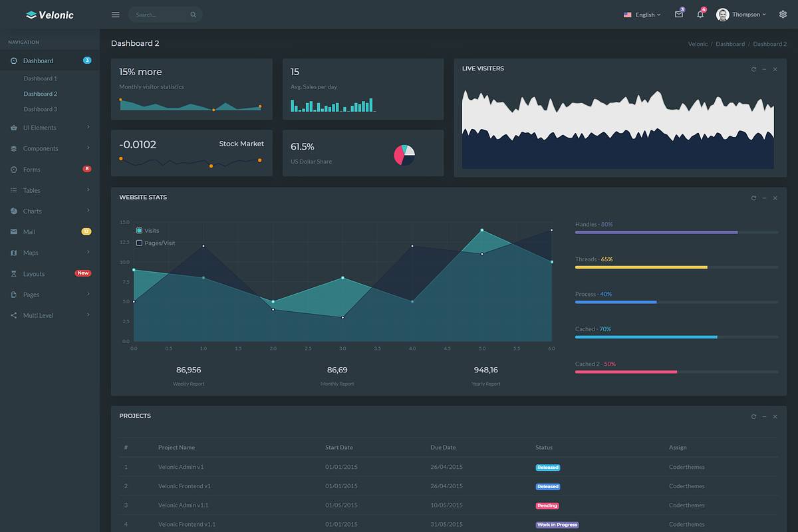The height and width of the screenshot is (532, 798).
Task: Click the search magnifier icon
Action: pos(194,15)
